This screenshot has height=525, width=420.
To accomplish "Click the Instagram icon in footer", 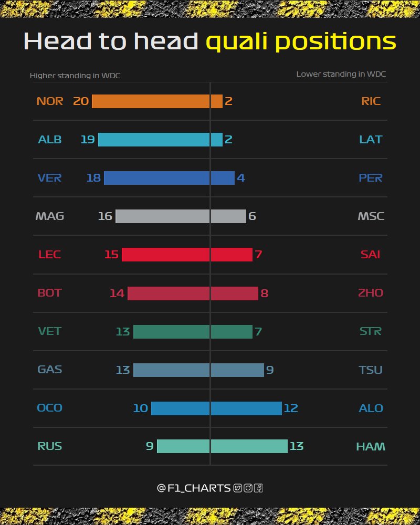I will coord(248,488).
